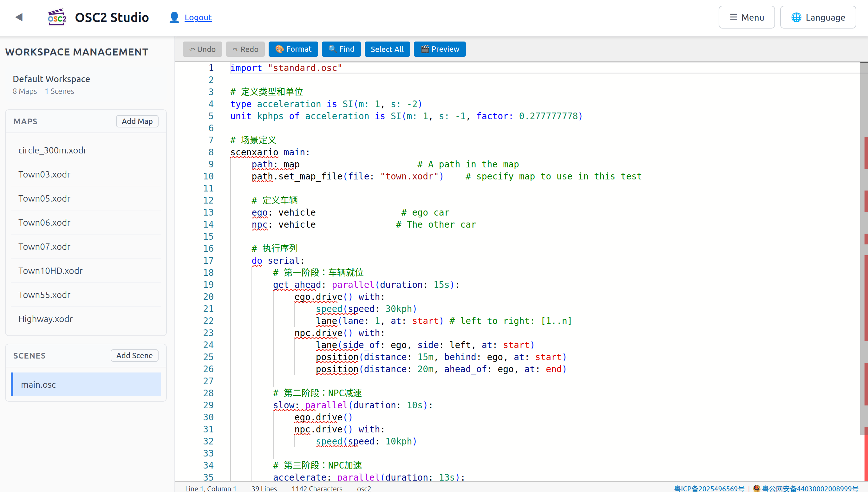Image resolution: width=868 pixels, height=492 pixels.
Task: Click the Add Scene button
Action: pyautogui.click(x=134, y=355)
